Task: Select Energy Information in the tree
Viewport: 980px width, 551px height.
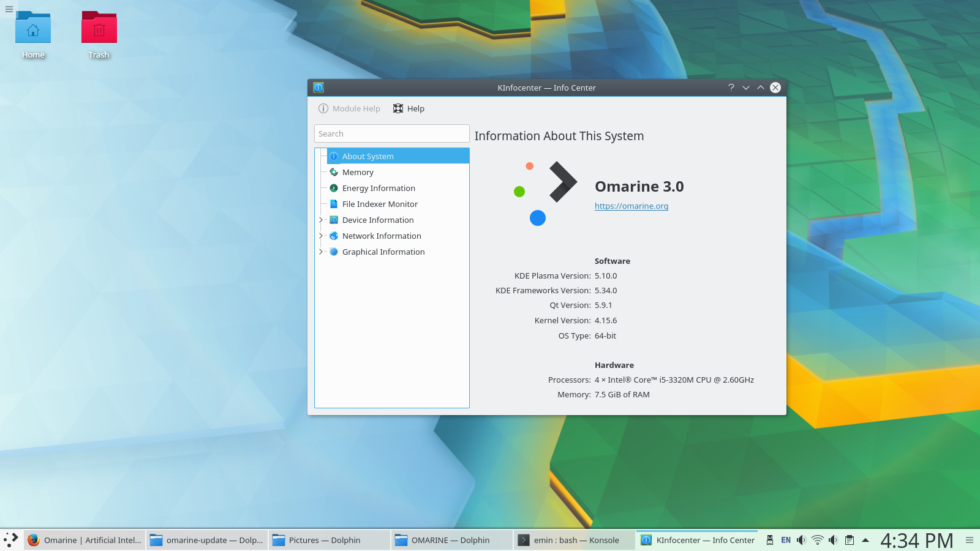Action: (x=379, y=188)
